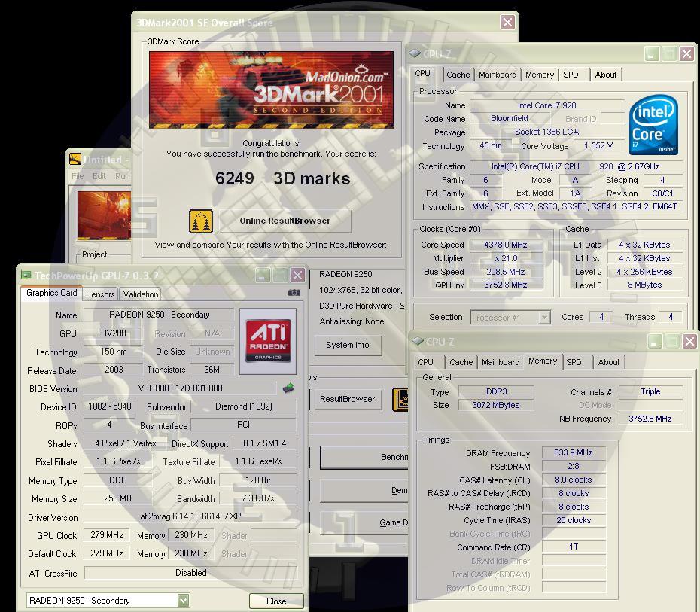Screen dimensions: 700x612
Task: Select Memory tab in lower CPU-Z window
Action: [x=543, y=361]
